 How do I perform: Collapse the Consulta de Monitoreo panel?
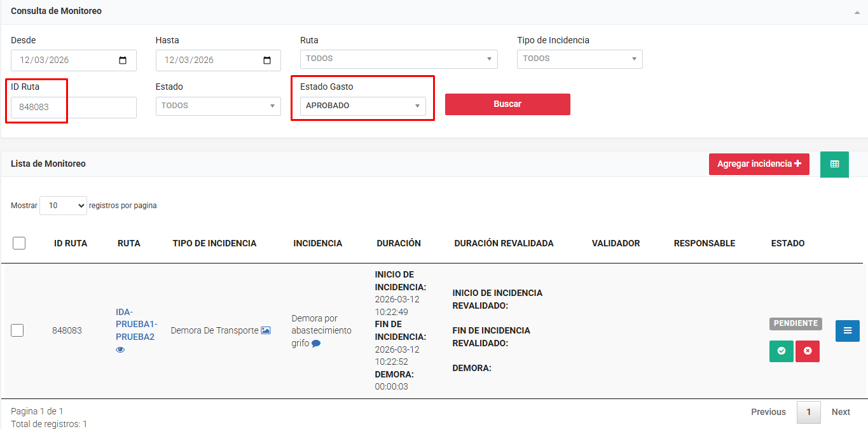click(x=857, y=12)
